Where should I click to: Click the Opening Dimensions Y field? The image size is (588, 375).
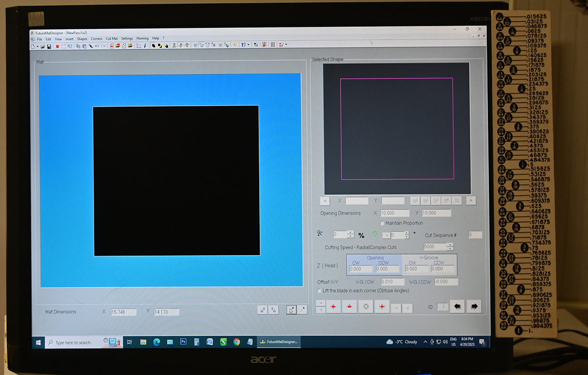click(x=437, y=213)
